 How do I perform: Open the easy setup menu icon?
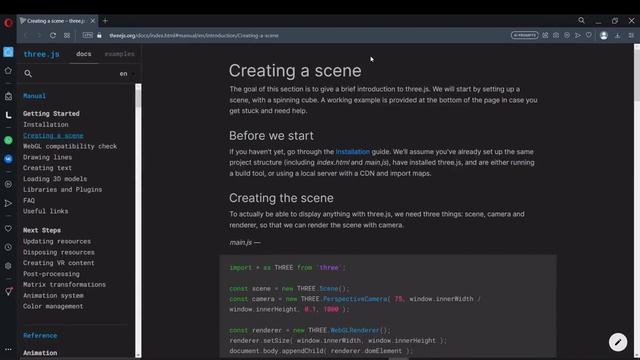631,36
